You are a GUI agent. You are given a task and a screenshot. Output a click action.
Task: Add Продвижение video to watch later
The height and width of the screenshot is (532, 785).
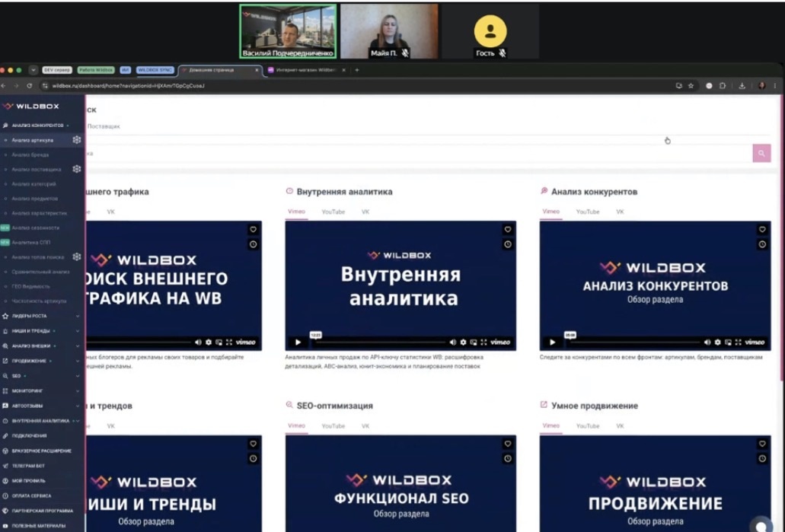click(762, 458)
